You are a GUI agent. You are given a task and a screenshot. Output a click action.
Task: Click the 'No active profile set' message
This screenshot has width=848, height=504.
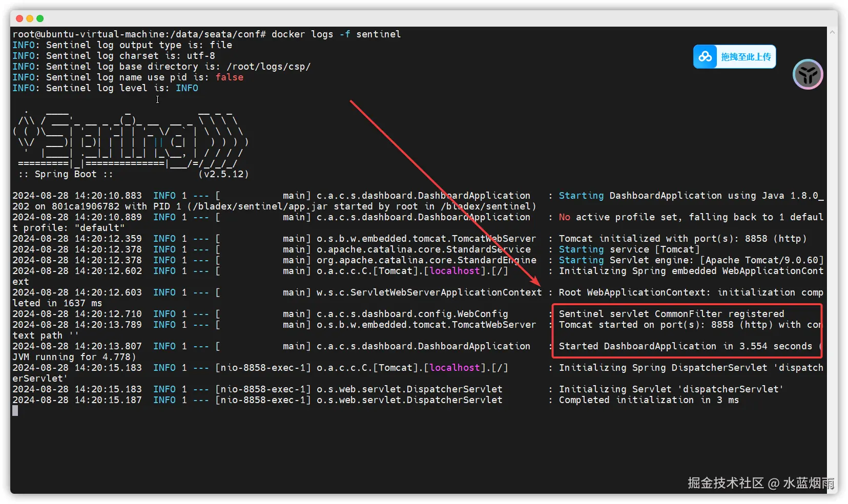pos(691,217)
